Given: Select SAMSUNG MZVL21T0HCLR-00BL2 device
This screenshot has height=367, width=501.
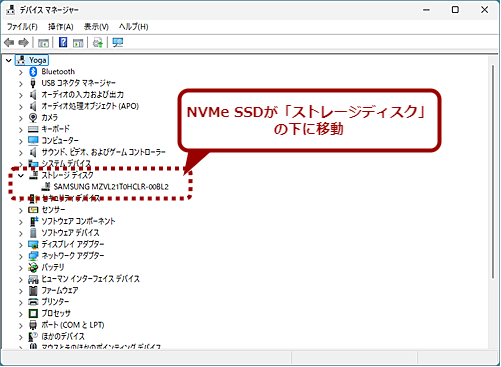Looking at the screenshot, I should point(111,187).
